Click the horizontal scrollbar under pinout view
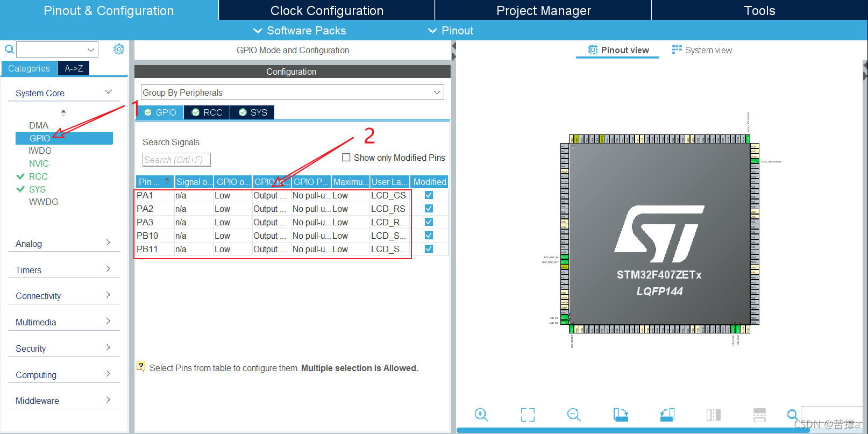This screenshot has height=434, width=868. point(633,430)
